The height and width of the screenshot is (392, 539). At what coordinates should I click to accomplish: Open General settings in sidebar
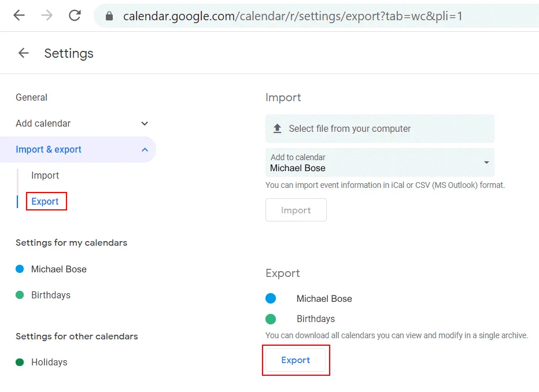click(32, 98)
